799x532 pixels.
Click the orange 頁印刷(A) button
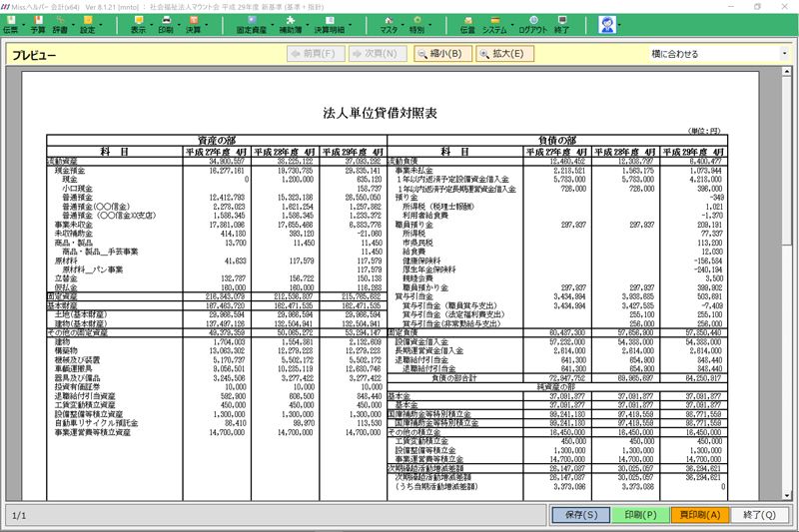coord(700,515)
